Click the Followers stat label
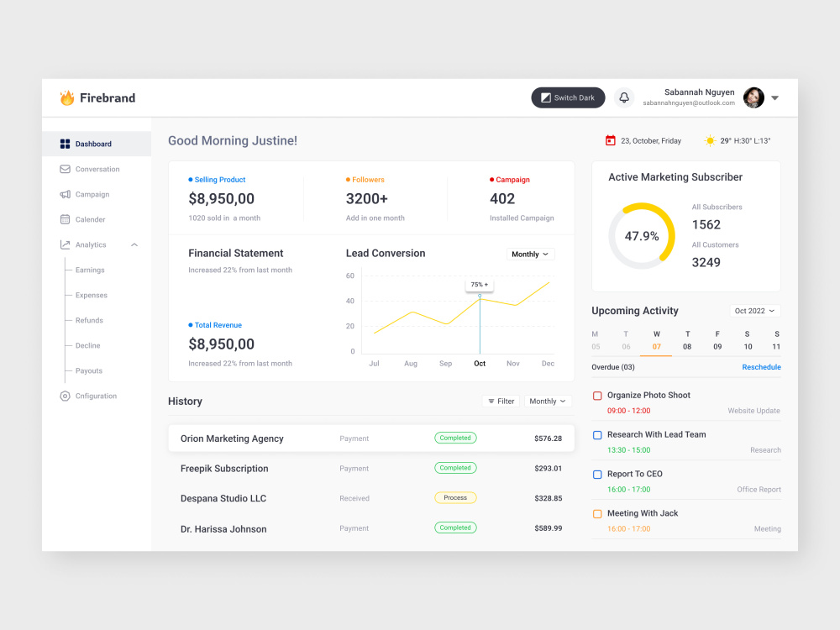 coord(368,180)
